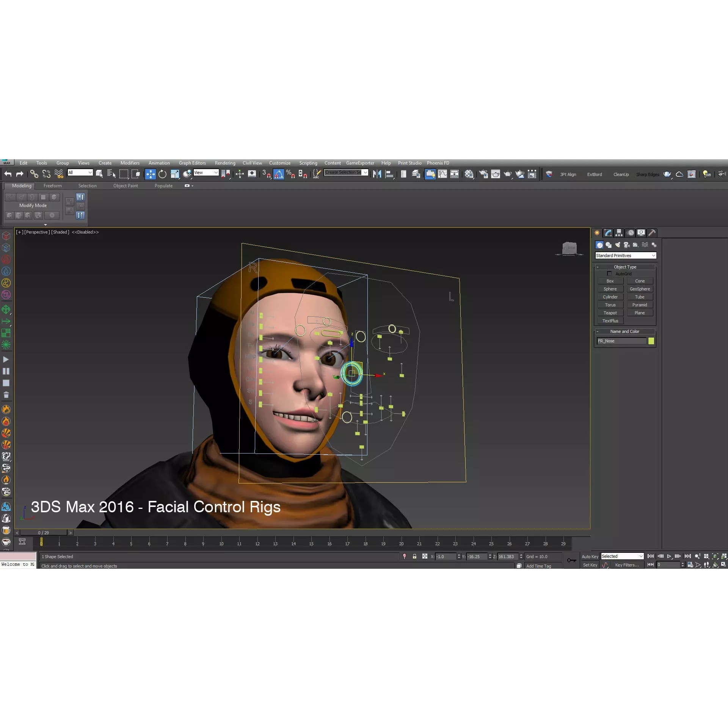The height and width of the screenshot is (728, 728).
Task: Open the key mode Selected dropdown
Action: (622, 556)
